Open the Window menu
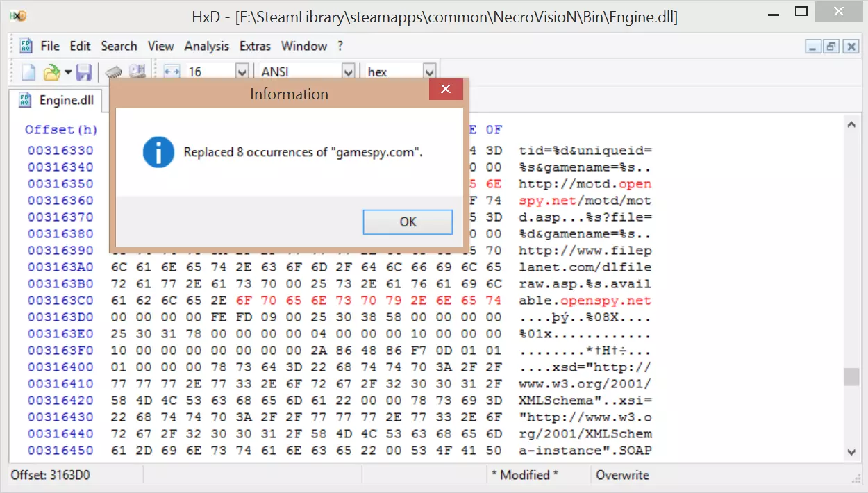Screen dimensions: 868x493 [304, 46]
